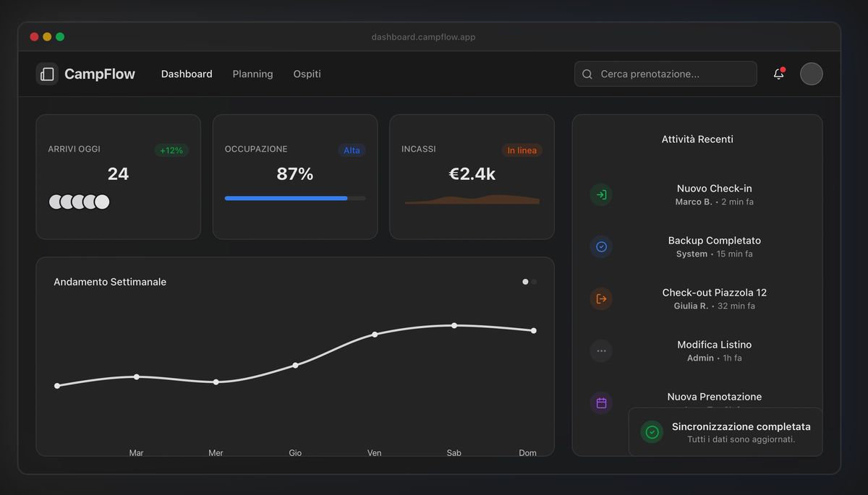This screenshot has width=868, height=495.
Task: Switch to the Ospiti tab
Action: pyautogui.click(x=307, y=74)
